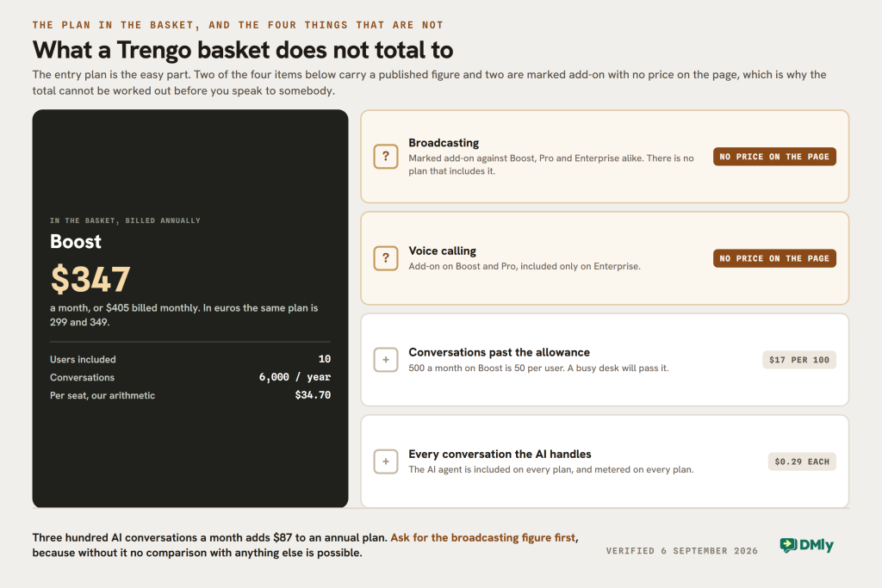Click the question mark icon beside Voice calling
Viewport: 882px width, 588px height.
[x=386, y=258]
